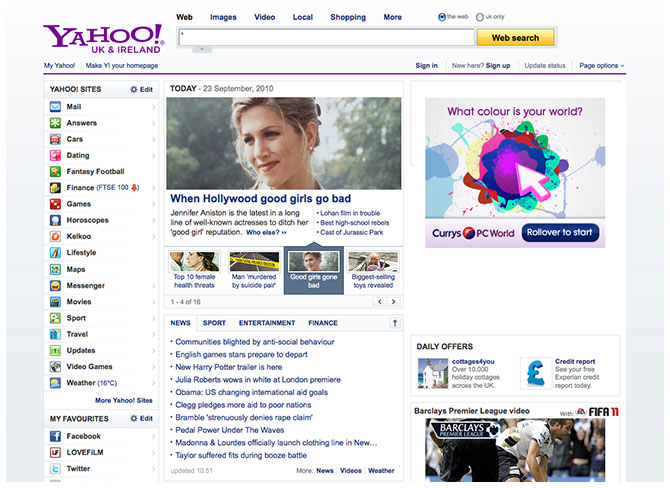Click the Sign up link
670x488 pixels.
click(x=498, y=65)
